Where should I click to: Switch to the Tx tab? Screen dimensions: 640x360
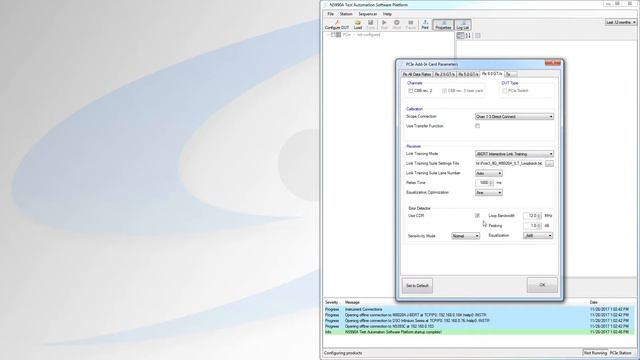coord(510,74)
